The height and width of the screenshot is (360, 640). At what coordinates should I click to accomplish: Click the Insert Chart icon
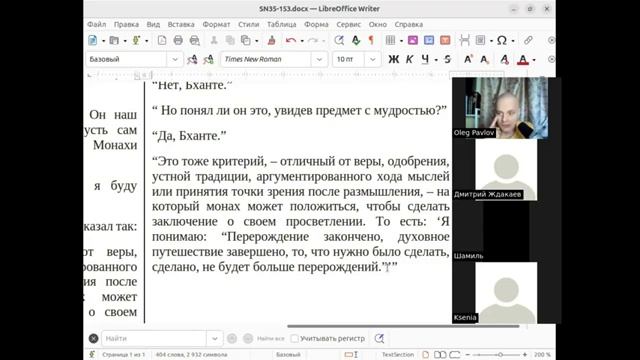pos(429,40)
